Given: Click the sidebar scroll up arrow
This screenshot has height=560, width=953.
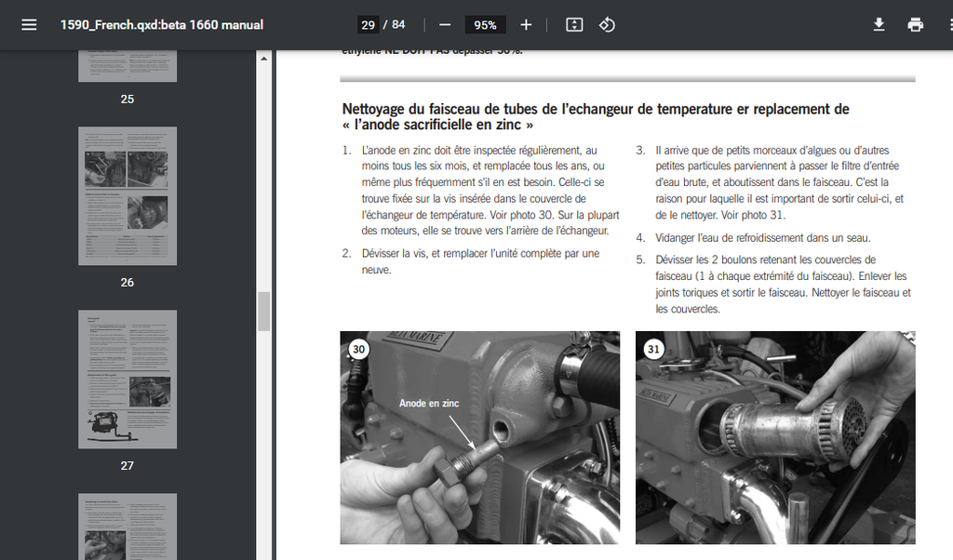Looking at the screenshot, I should (x=263, y=59).
